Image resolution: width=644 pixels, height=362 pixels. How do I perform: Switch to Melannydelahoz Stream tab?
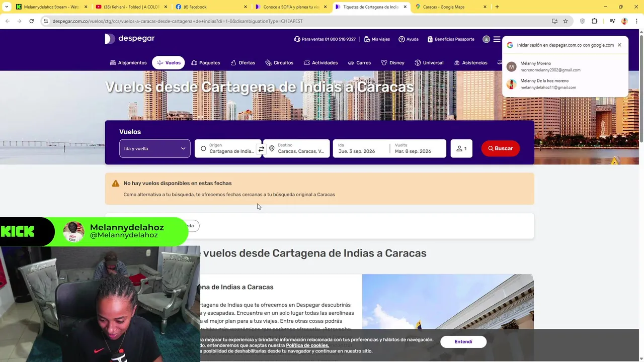(x=52, y=7)
